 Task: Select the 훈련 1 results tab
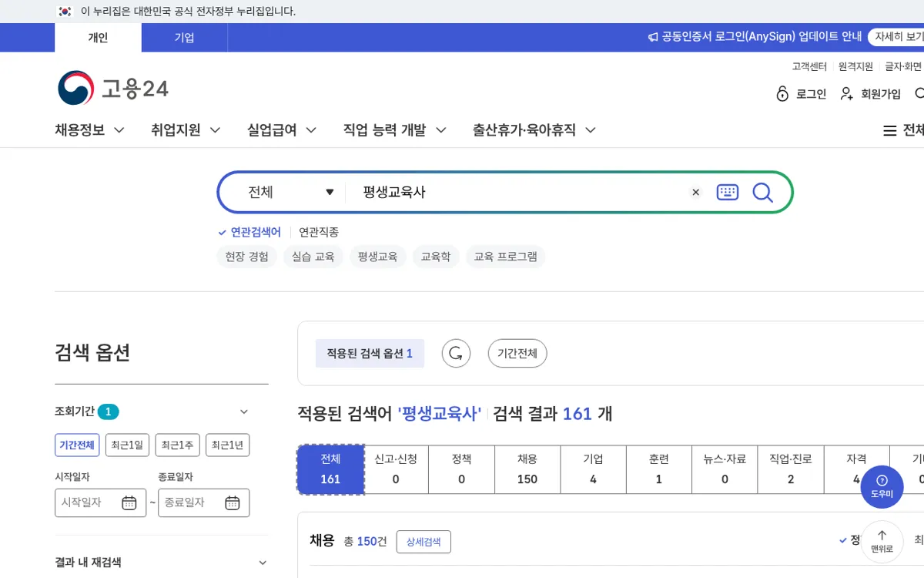tap(659, 469)
